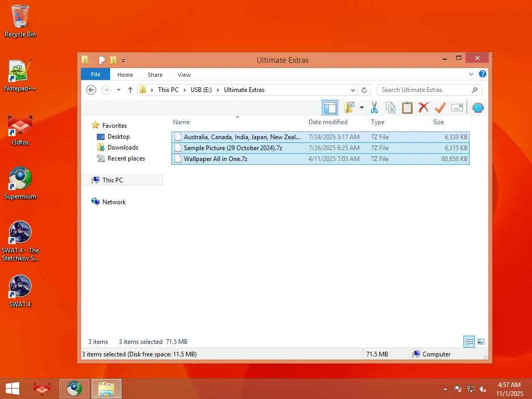The height and width of the screenshot is (399, 532).
Task: Cut the selected files with scissors icon
Action: 374,108
